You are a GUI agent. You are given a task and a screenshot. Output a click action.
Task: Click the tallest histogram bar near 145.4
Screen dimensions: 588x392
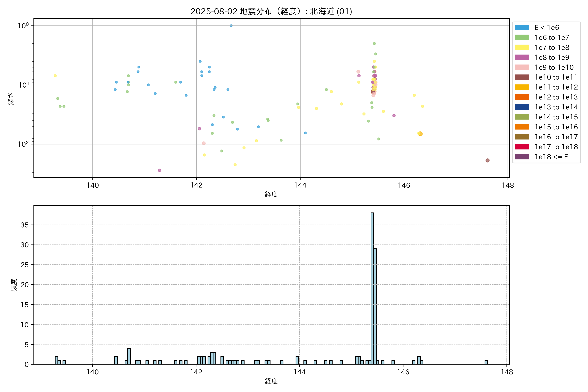372,287
